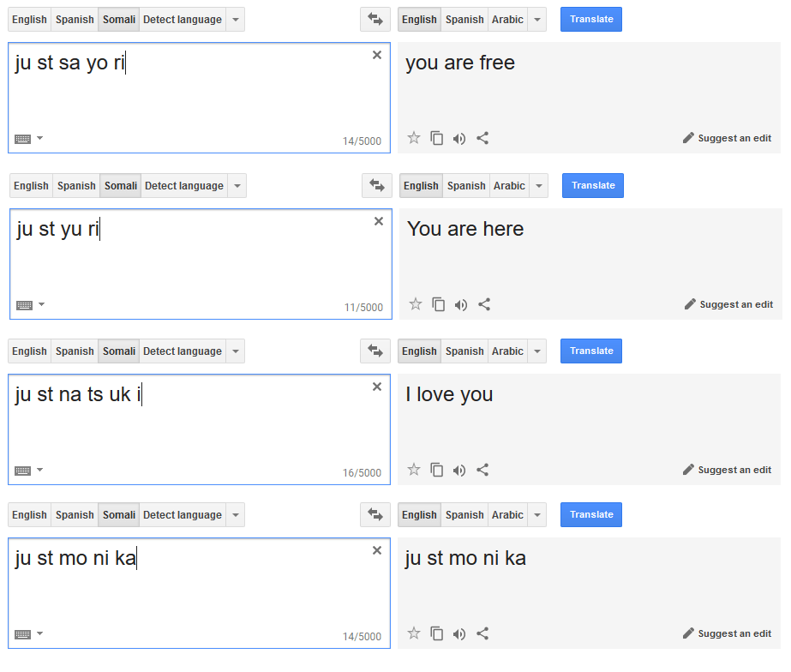Expand the input tools dropdown beside the keyboard icon
The width and height of the screenshot is (791, 672).
[38, 138]
